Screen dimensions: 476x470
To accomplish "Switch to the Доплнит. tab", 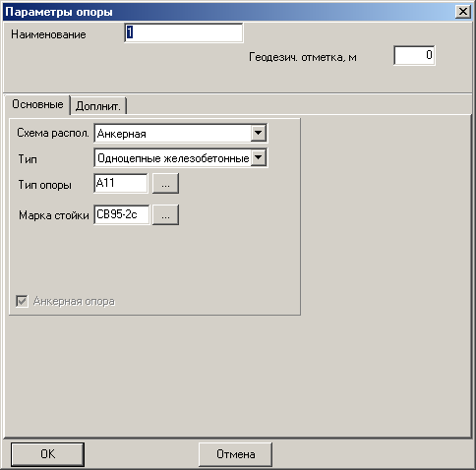I will [x=98, y=106].
